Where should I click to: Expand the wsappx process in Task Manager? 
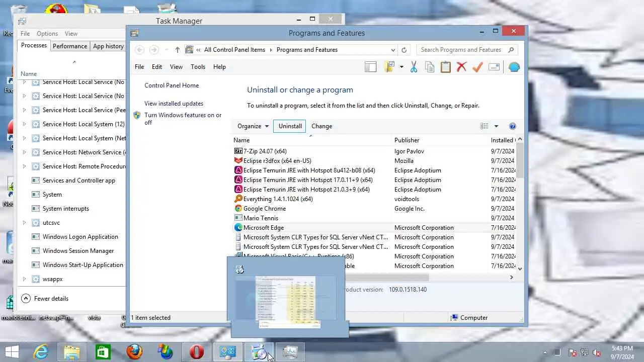pos(24,279)
